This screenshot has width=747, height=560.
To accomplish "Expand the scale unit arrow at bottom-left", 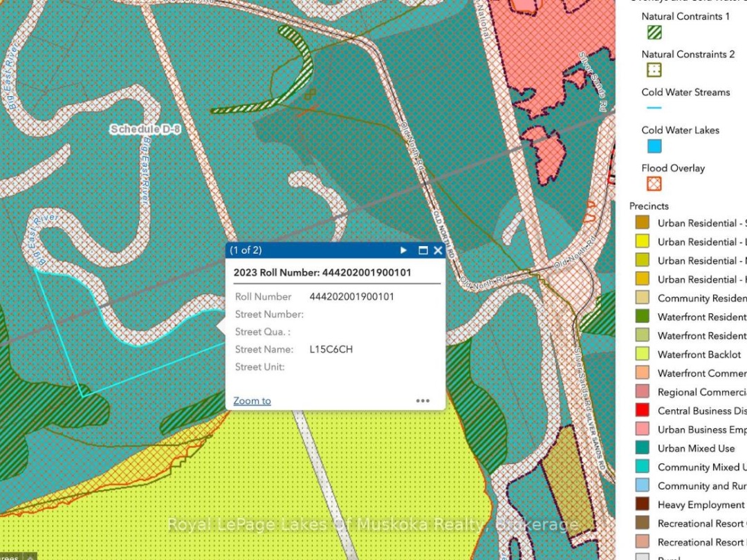I will (x=29, y=556).
